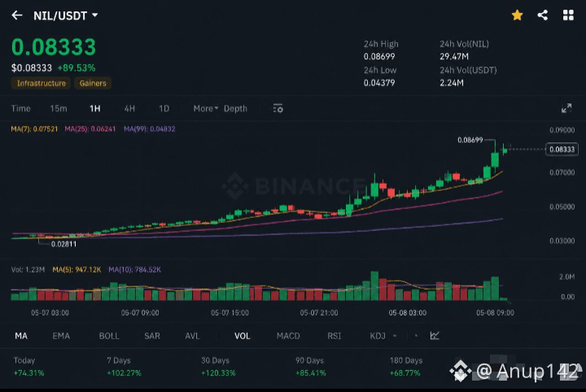
Task: Select the 4H interval
Action: coord(129,109)
